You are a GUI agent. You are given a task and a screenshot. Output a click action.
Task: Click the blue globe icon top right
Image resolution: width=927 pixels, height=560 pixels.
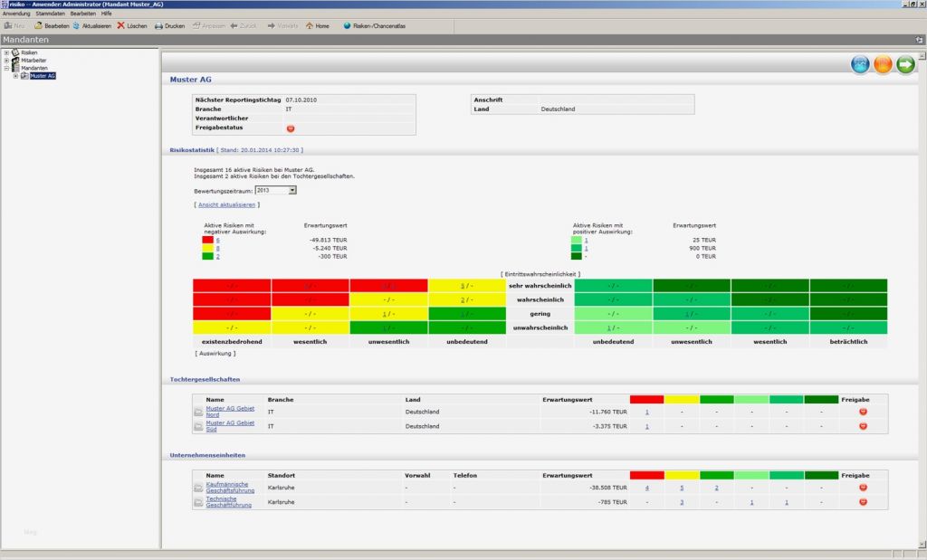(x=858, y=63)
